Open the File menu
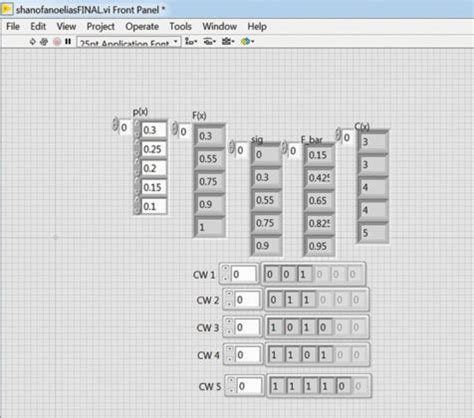Screen dimensions: 474x418 [x=13, y=26]
